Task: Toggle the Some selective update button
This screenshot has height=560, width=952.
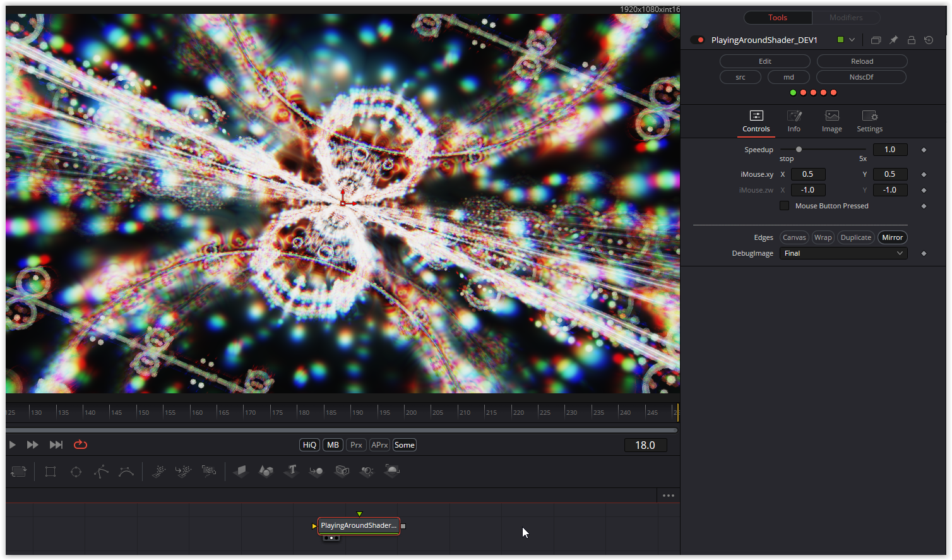Action: click(x=404, y=445)
